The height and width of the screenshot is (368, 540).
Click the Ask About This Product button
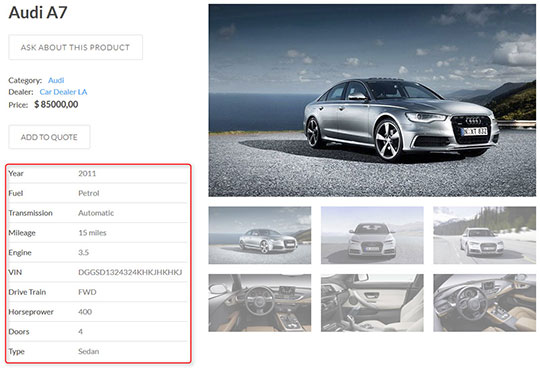(x=75, y=47)
